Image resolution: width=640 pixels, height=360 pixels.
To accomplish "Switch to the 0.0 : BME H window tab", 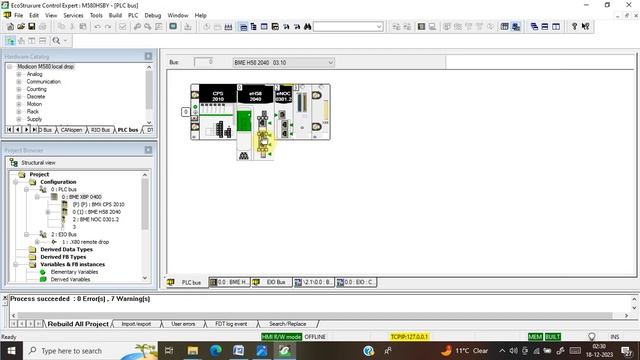I will point(229,282).
